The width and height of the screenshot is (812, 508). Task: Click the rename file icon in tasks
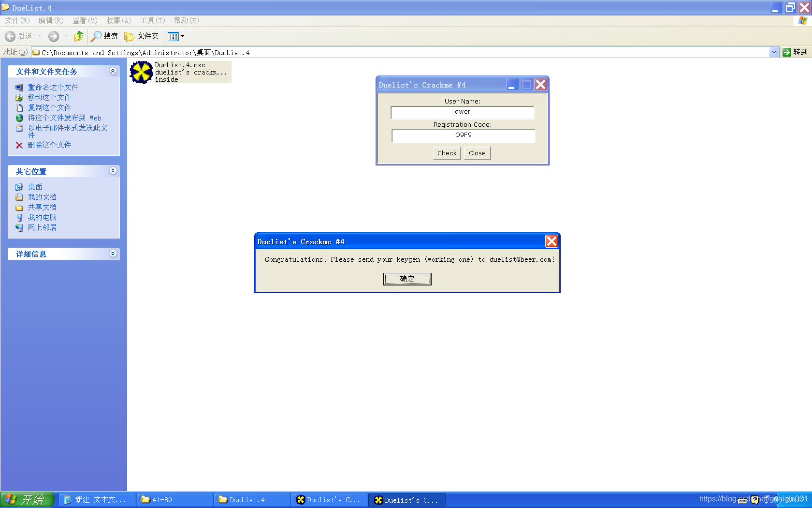tap(19, 88)
